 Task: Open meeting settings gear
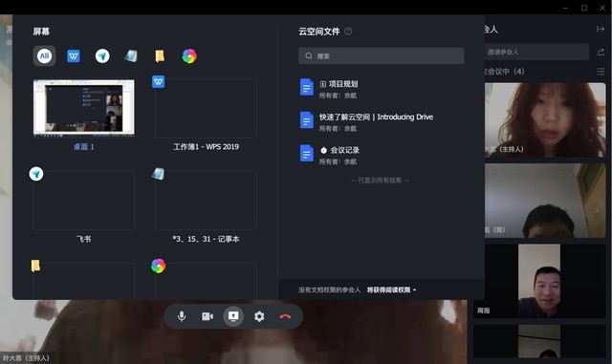pos(259,316)
